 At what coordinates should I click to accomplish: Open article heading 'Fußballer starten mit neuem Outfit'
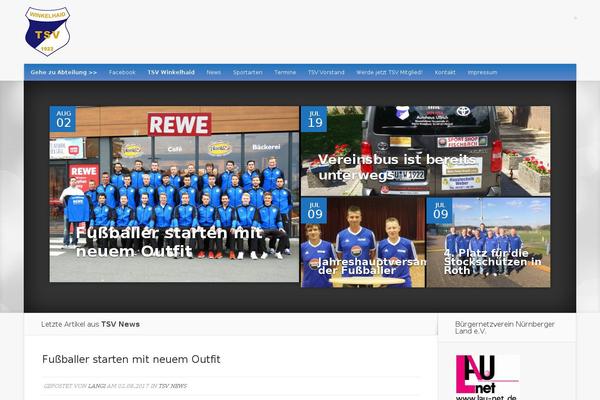[x=131, y=359]
